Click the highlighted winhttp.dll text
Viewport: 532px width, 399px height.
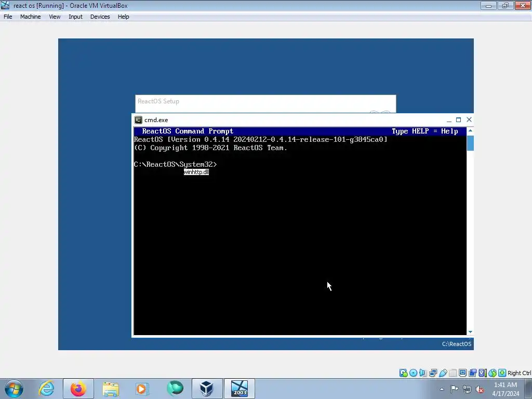[x=196, y=172]
